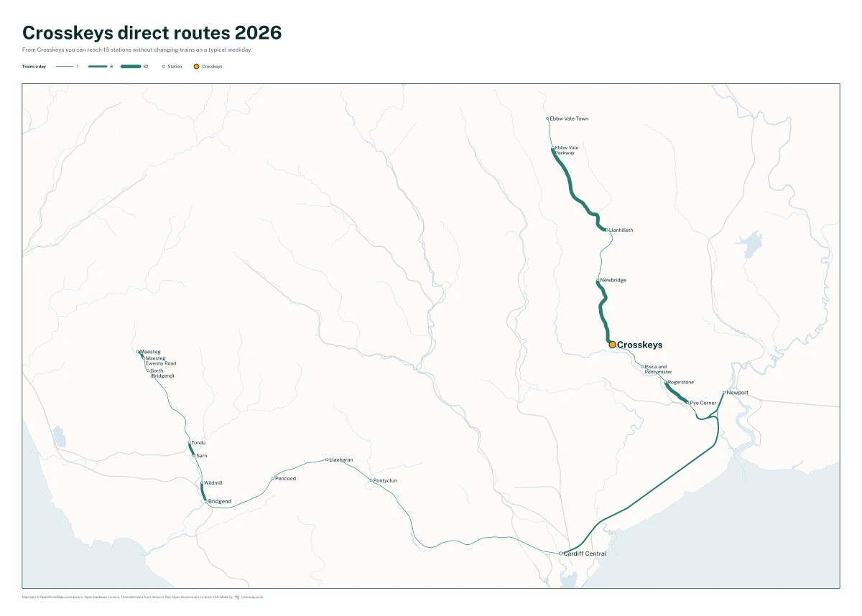
Task: Click the Rogerstone station dot
Action: (x=666, y=382)
